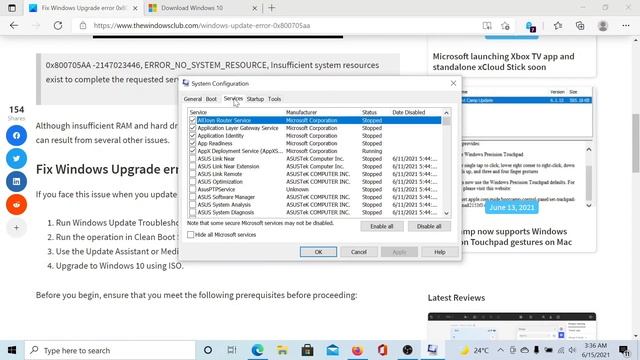
Task: Open the Collections icon
Action: (580, 26)
